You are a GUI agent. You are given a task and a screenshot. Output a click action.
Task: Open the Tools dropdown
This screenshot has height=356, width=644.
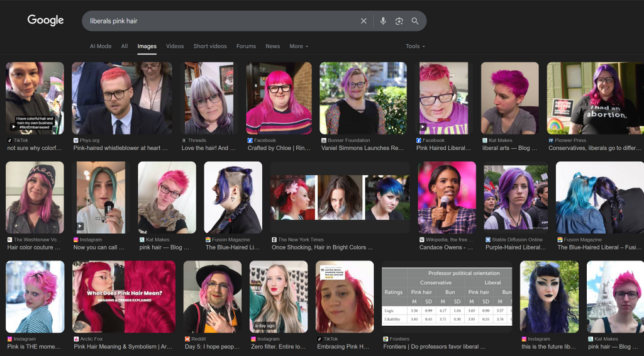[x=415, y=47]
